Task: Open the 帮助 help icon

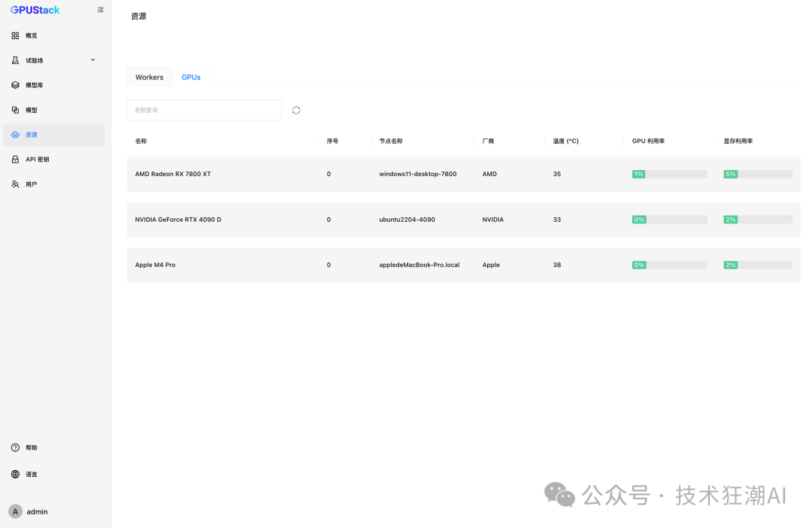Action: click(x=15, y=448)
